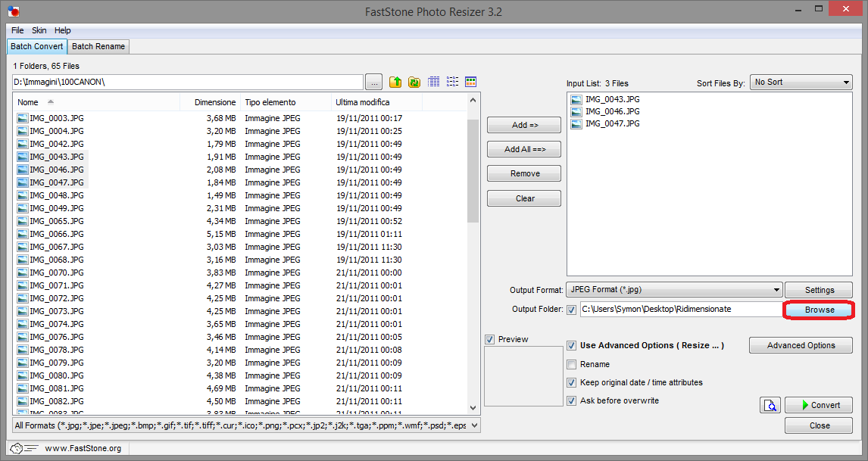Click the file icon of IMG_0071.JPG
Image resolution: width=868 pixels, height=461 pixels.
[23, 285]
